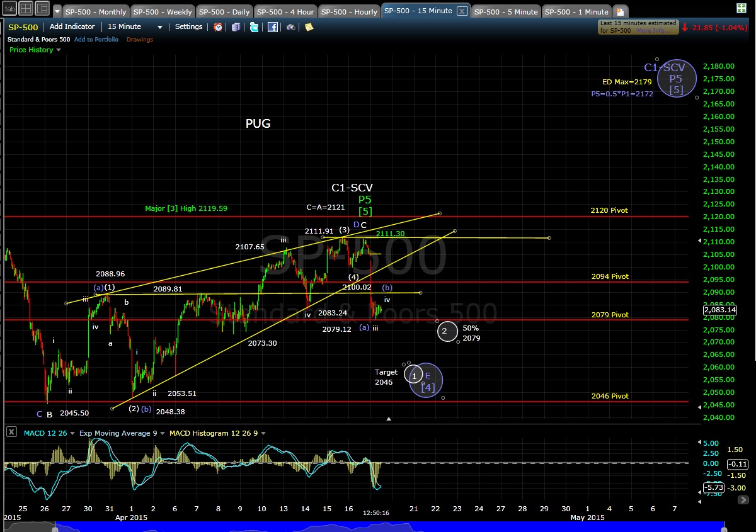Open the tab list dropdown arrow
Viewport: 756px width, 532px height.
pyautogui.click(x=57, y=12)
